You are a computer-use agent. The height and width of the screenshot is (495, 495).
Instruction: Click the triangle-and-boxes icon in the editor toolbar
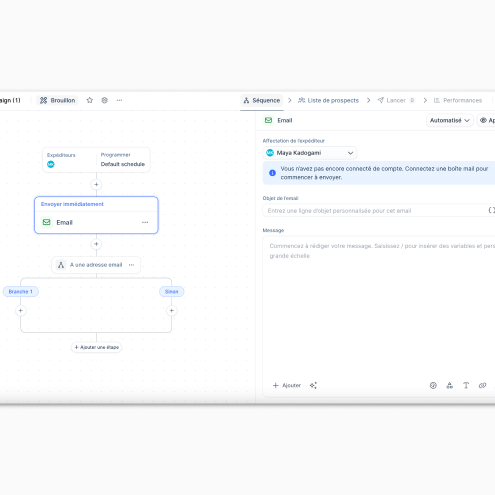450,385
